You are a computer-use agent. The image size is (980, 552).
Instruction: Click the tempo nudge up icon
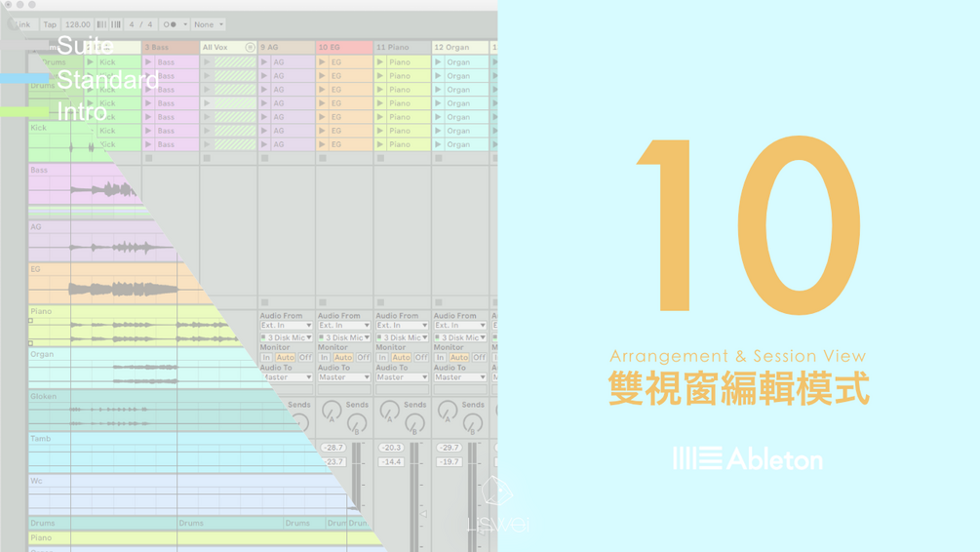[116, 24]
